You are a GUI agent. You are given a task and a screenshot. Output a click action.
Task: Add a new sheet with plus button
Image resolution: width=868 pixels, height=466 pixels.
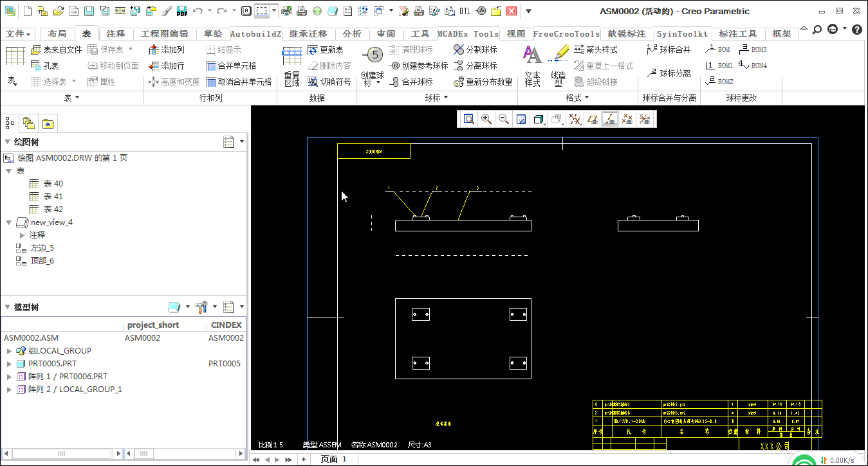coord(303,459)
